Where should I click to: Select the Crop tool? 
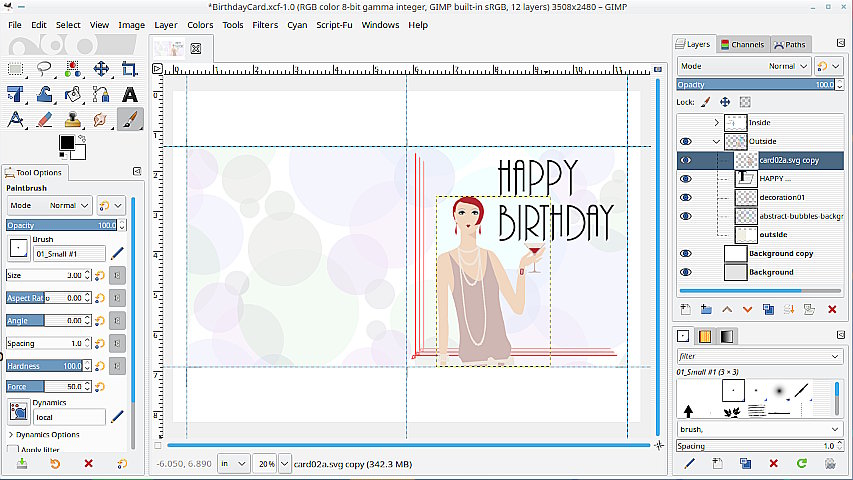(129, 69)
